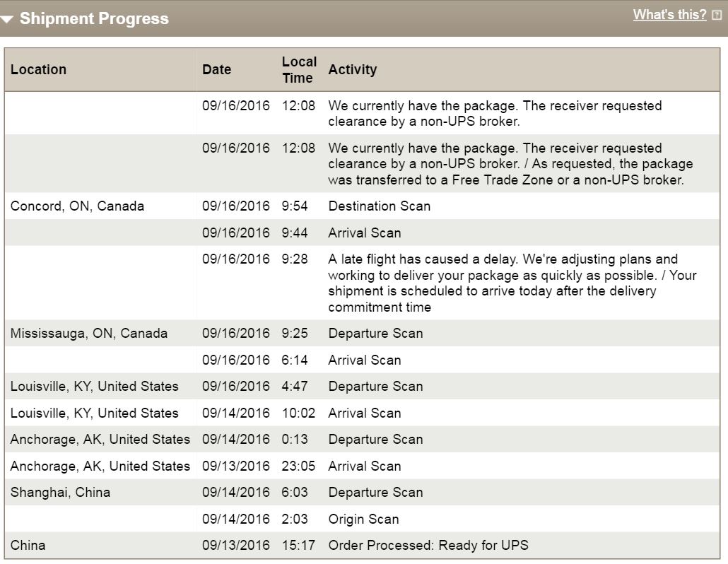Select the Location column header
Screen dimensions: 728x564
point(39,70)
